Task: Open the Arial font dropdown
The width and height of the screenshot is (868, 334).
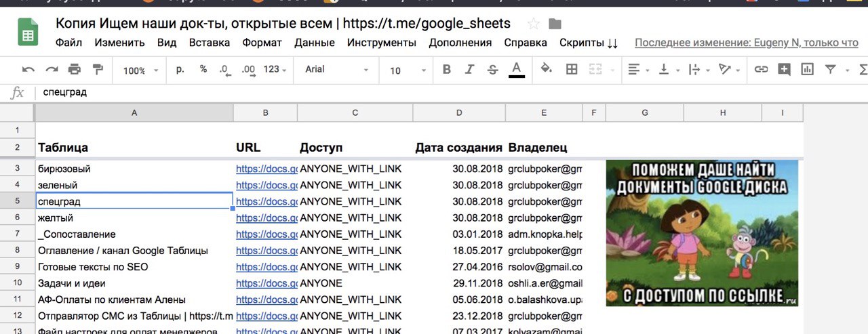Action: coord(337,70)
